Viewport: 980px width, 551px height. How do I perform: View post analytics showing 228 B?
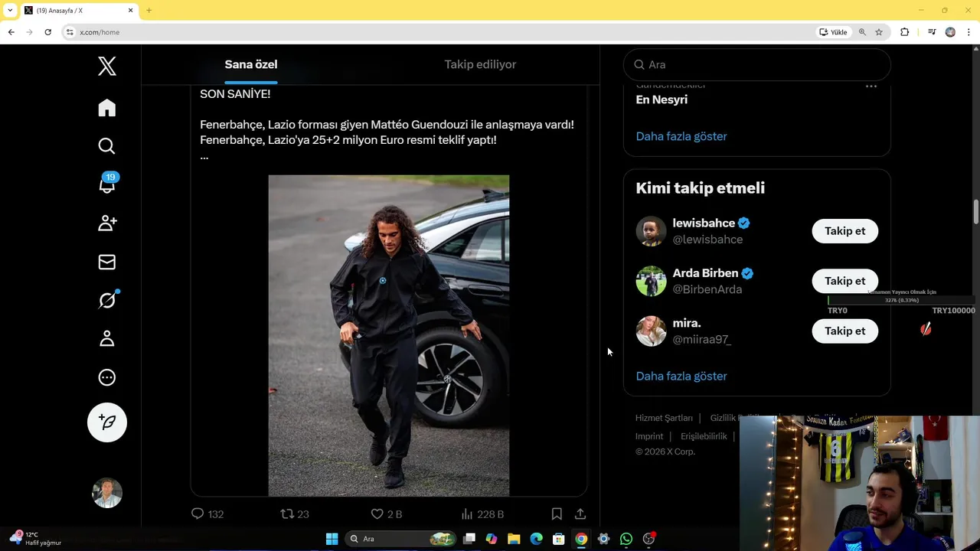(x=482, y=514)
